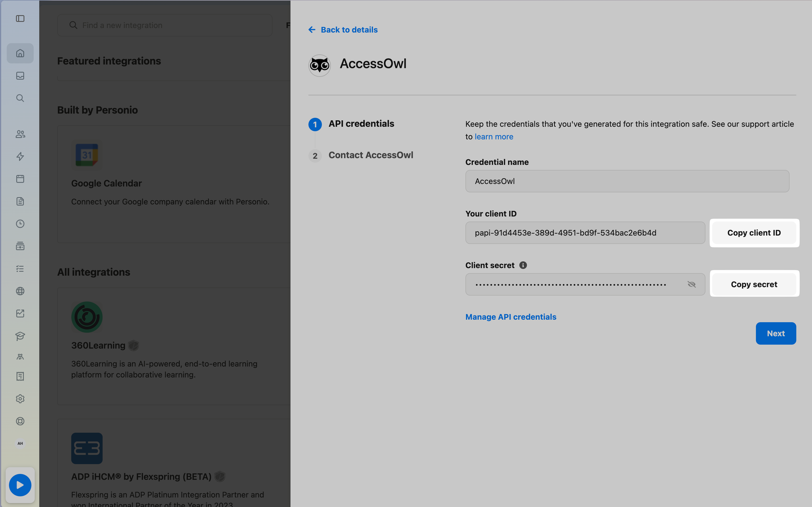Open the 360Learning integration card logo
Image resolution: width=812 pixels, height=507 pixels.
pyautogui.click(x=87, y=317)
